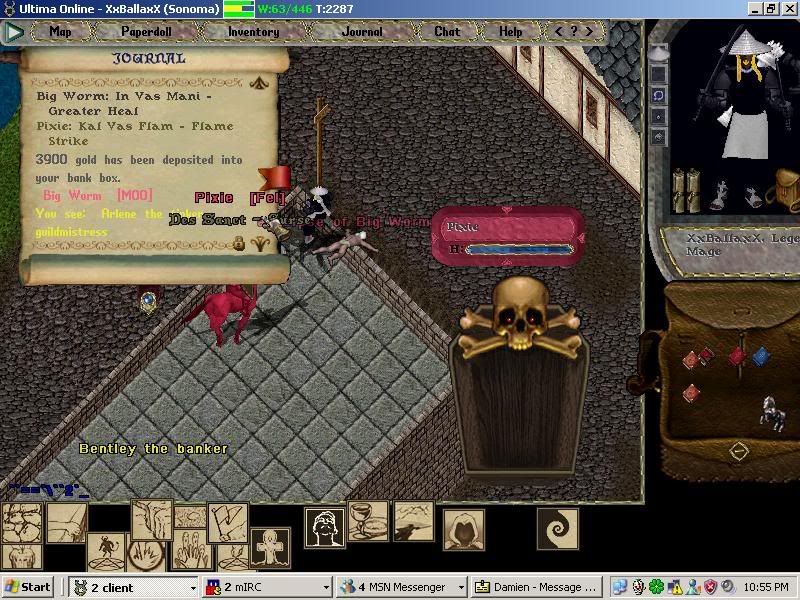Click the dark cross figure spell icon
The width and height of the screenshot is (800, 600).
[x=270, y=548]
